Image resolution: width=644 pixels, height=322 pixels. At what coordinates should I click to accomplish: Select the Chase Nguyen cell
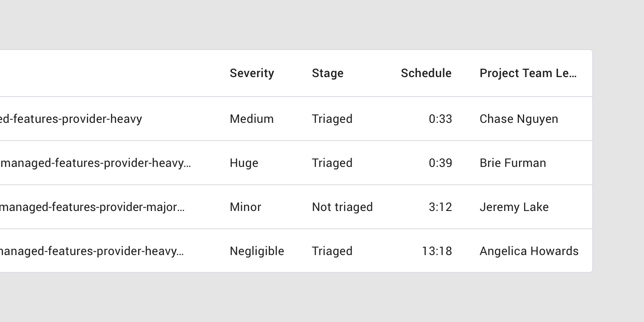coord(519,119)
